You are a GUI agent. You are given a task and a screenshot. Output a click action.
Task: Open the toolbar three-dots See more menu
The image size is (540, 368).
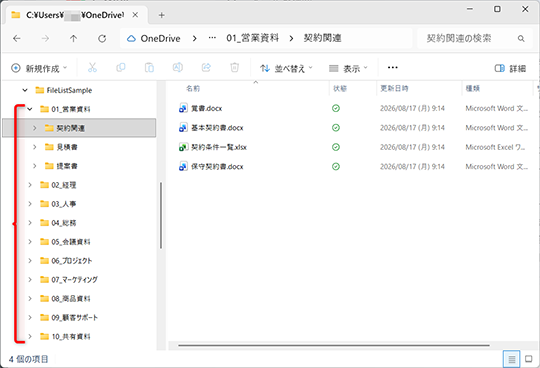tap(393, 68)
